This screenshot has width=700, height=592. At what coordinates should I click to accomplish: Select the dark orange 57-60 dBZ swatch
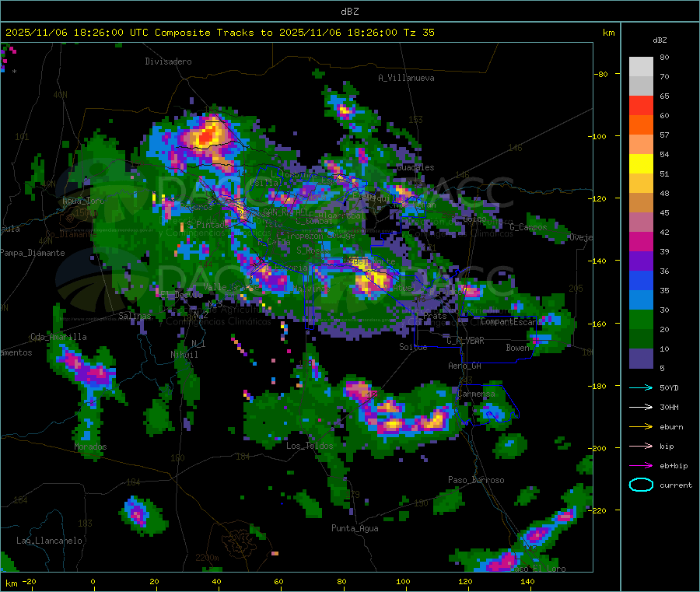pos(641,125)
